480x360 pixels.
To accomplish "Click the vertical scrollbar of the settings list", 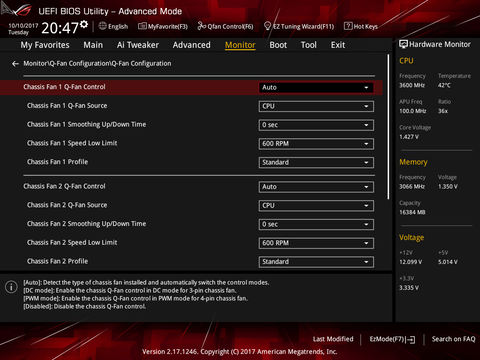I will tap(388, 127).
